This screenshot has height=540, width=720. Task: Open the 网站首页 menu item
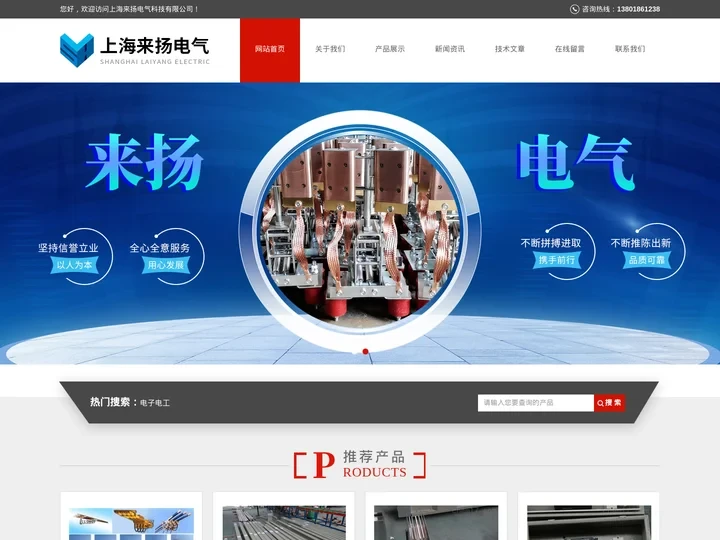[x=270, y=50]
